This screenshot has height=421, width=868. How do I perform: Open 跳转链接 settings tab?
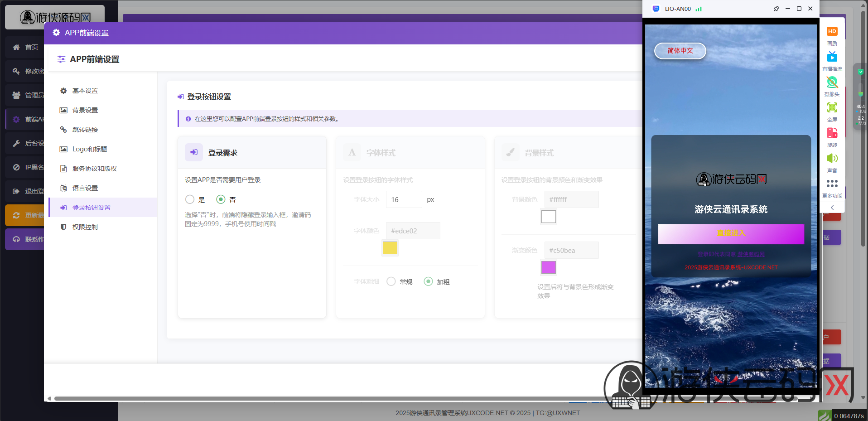pyautogui.click(x=103, y=130)
